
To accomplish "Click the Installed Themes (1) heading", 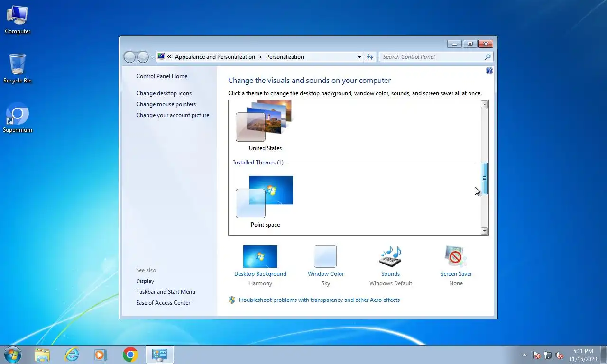I will pos(258,163).
